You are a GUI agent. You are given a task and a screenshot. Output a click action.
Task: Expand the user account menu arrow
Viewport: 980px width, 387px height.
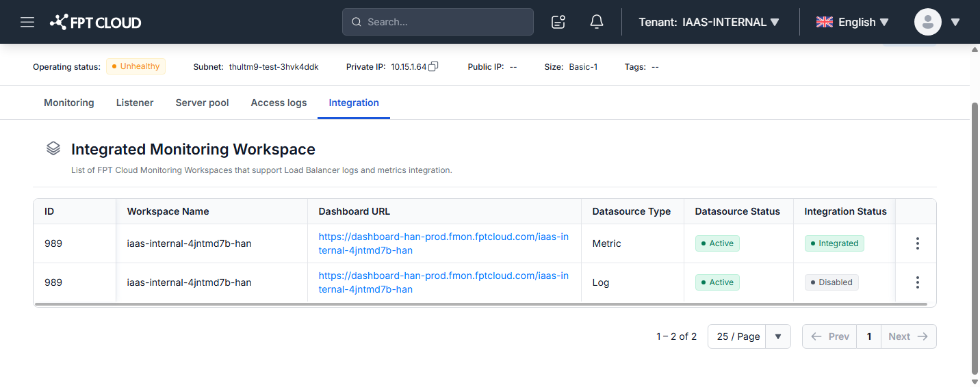click(x=955, y=22)
